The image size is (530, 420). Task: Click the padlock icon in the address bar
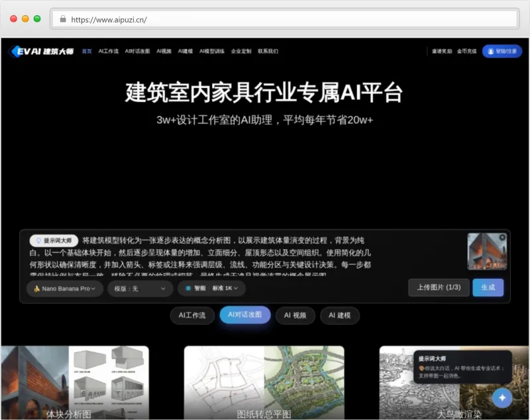62,19
